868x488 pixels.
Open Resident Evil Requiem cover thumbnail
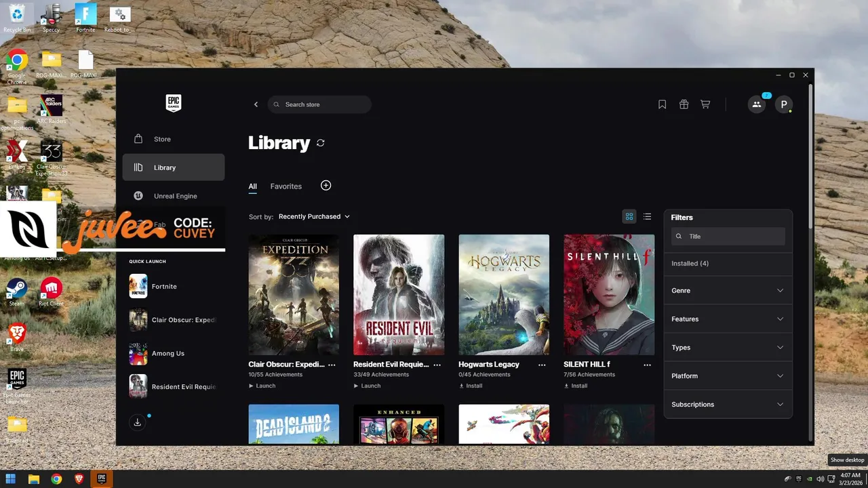pos(399,295)
